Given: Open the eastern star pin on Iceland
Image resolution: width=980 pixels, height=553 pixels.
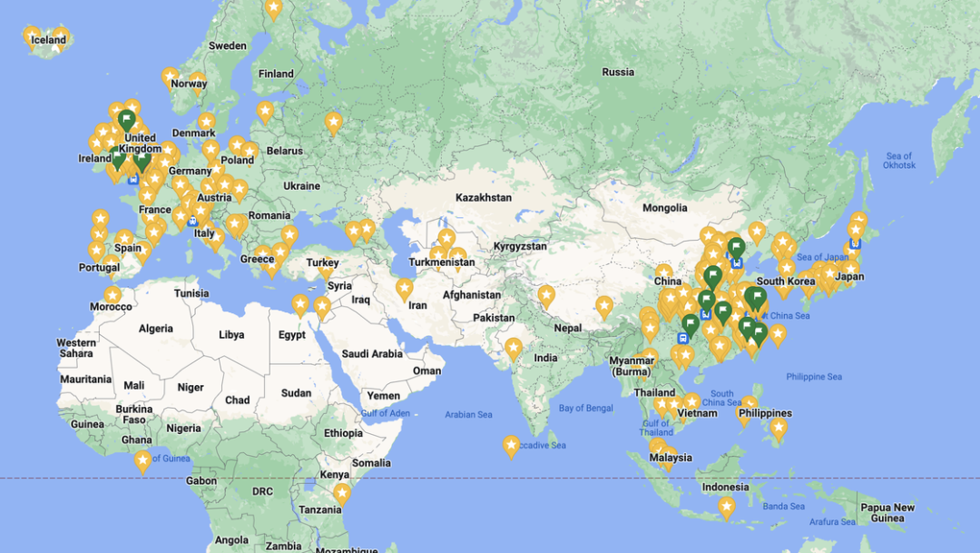Looking at the screenshot, I should tap(61, 37).
